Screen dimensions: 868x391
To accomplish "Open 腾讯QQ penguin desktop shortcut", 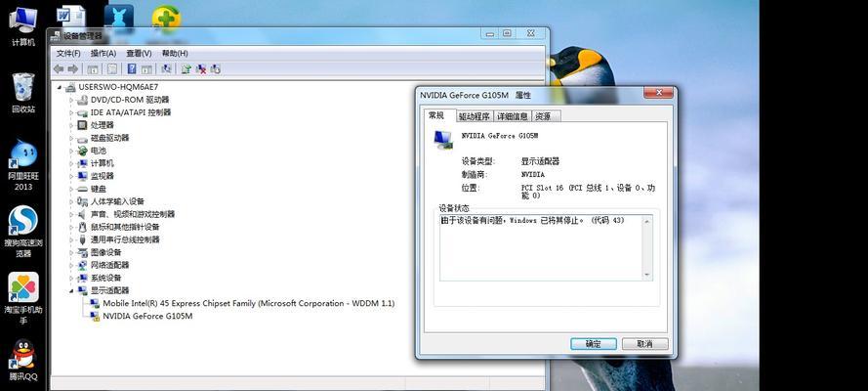I will (x=23, y=361).
